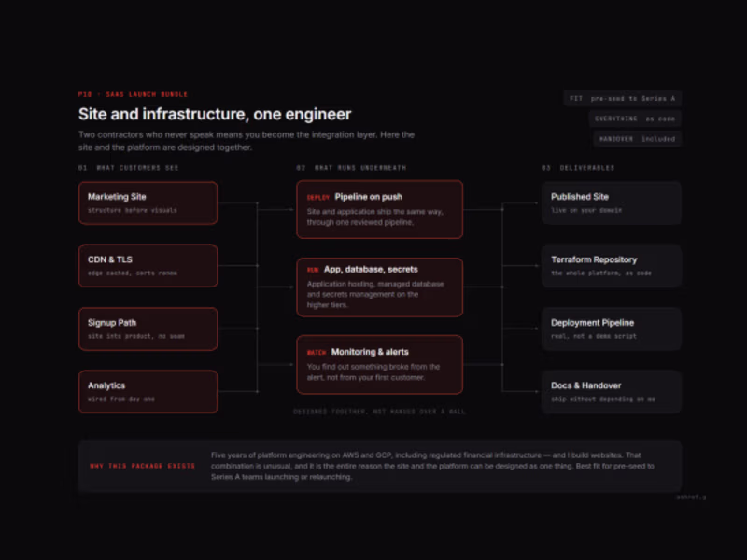Image resolution: width=747 pixels, height=560 pixels.
Task: Click the '03 DELIVERABLES' column header
Action: 578,168
